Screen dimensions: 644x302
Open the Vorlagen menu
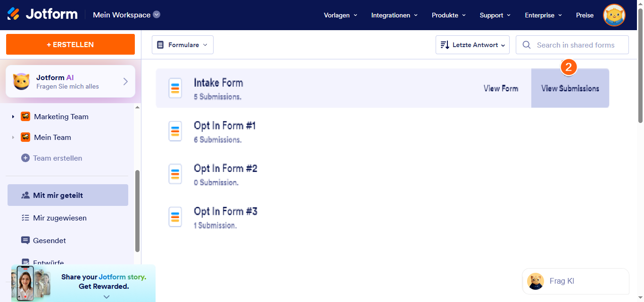[x=340, y=15]
